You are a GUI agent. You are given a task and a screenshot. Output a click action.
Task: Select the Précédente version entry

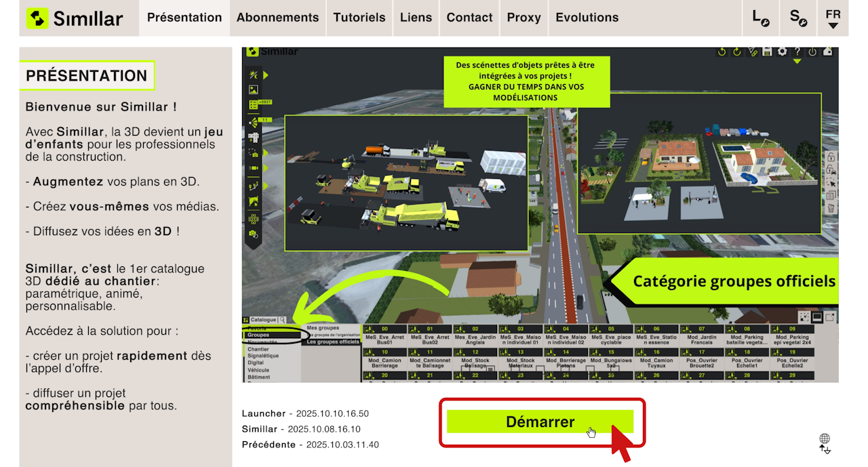click(311, 445)
